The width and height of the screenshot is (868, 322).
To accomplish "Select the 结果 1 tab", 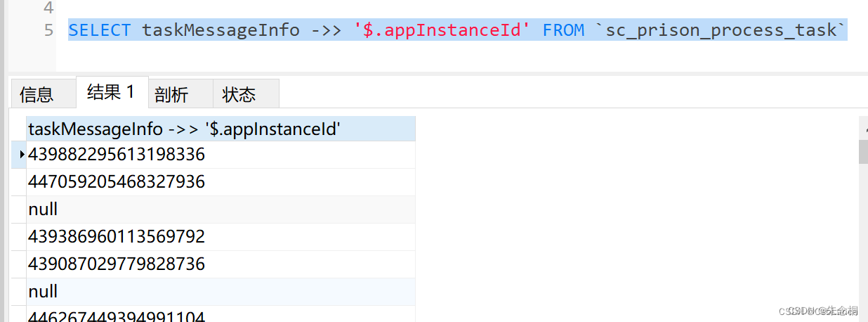I will point(111,92).
